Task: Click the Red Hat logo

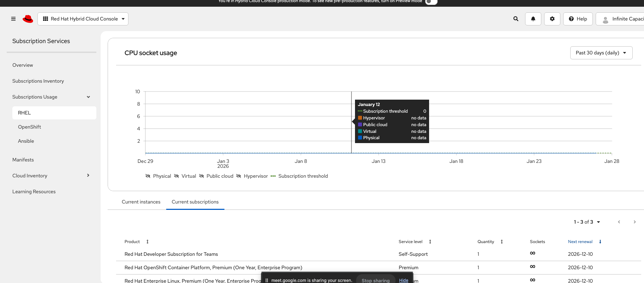Action: [x=28, y=19]
